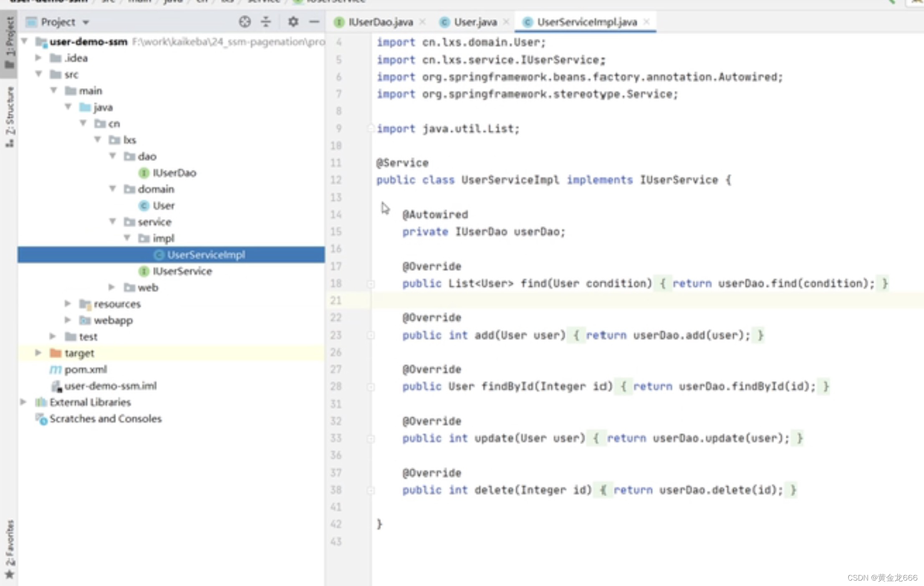Open the Project view dropdown arrow

(86, 22)
